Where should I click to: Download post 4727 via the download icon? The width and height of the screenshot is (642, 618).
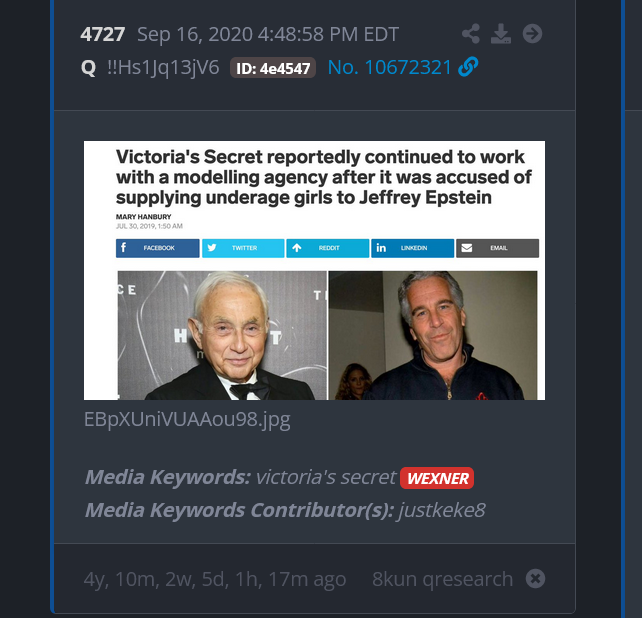(501, 34)
